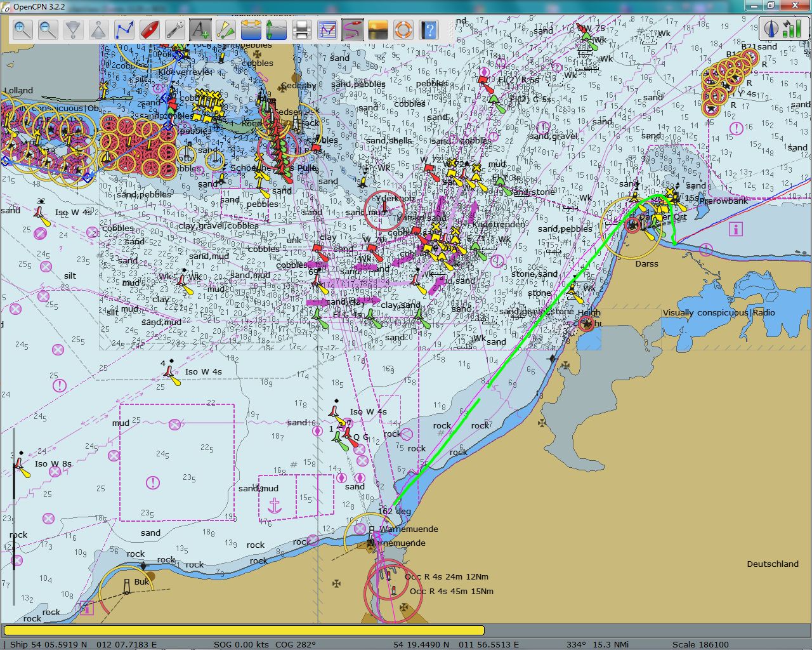The image size is (812, 650).
Task: Click the anchorage symbol on the chart
Action: point(275,505)
